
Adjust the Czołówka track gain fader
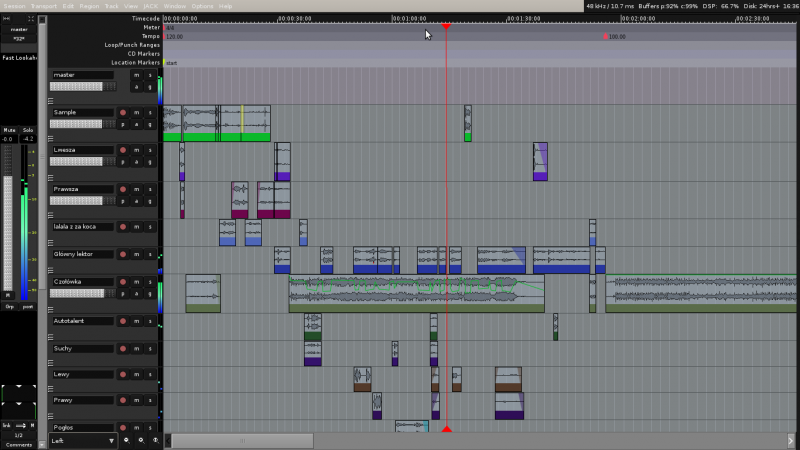83,293
